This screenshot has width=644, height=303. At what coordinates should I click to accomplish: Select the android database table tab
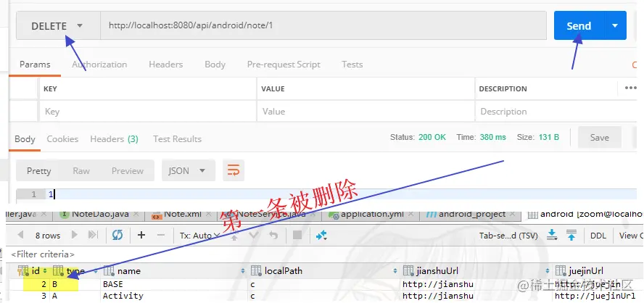585,214
